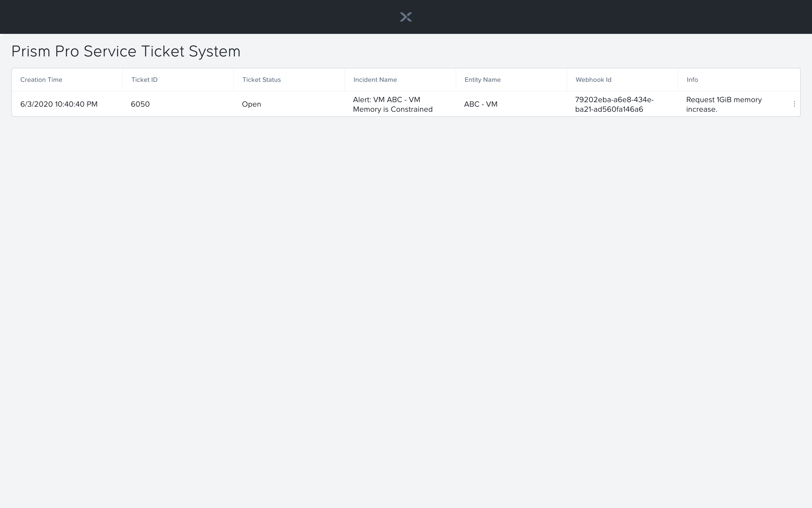Screen dimensions: 812x508
Task: Click the Open ticket status cell
Action: [251, 104]
